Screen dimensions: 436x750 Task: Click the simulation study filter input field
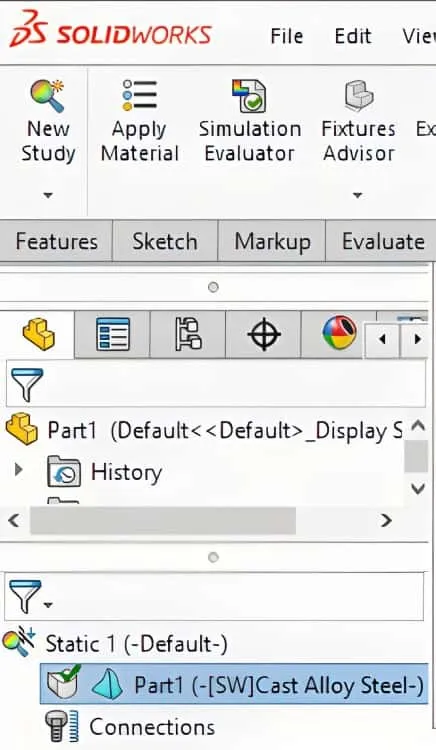point(214,596)
